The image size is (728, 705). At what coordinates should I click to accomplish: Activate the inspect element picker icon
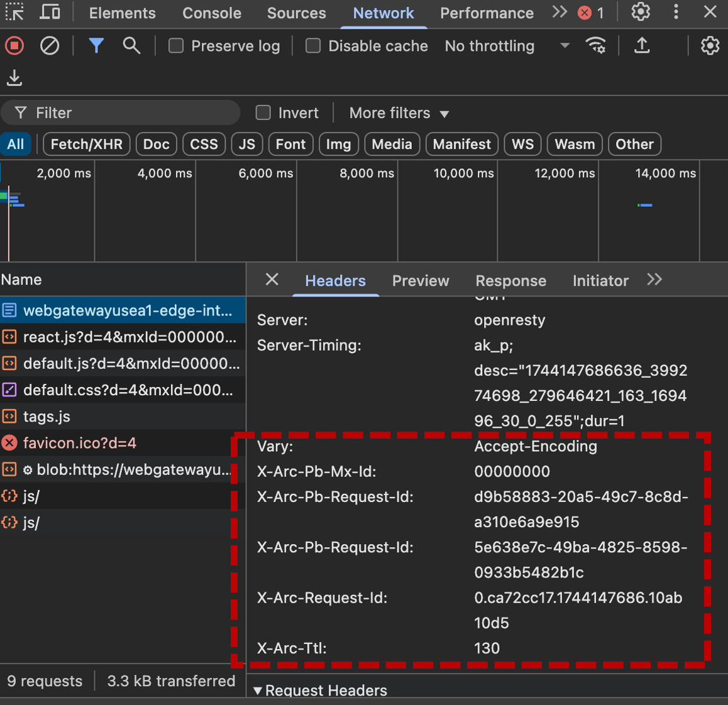pyautogui.click(x=14, y=13)
